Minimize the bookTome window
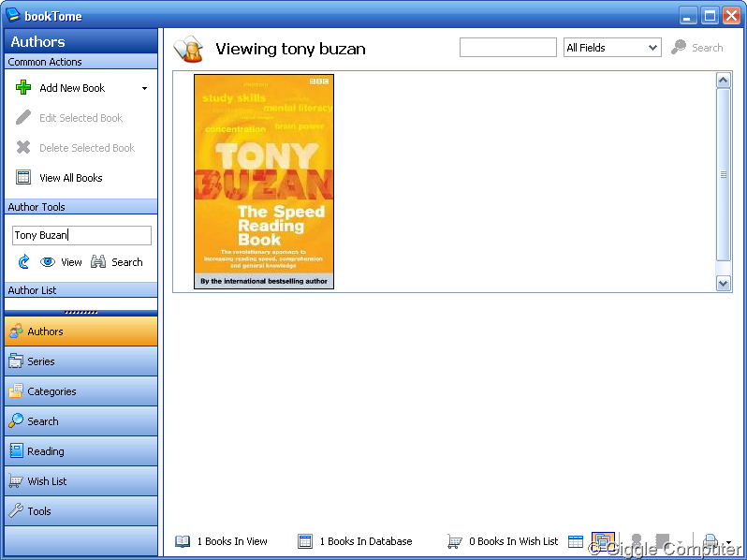Viewport: 747px width, 560px height. 687,16
